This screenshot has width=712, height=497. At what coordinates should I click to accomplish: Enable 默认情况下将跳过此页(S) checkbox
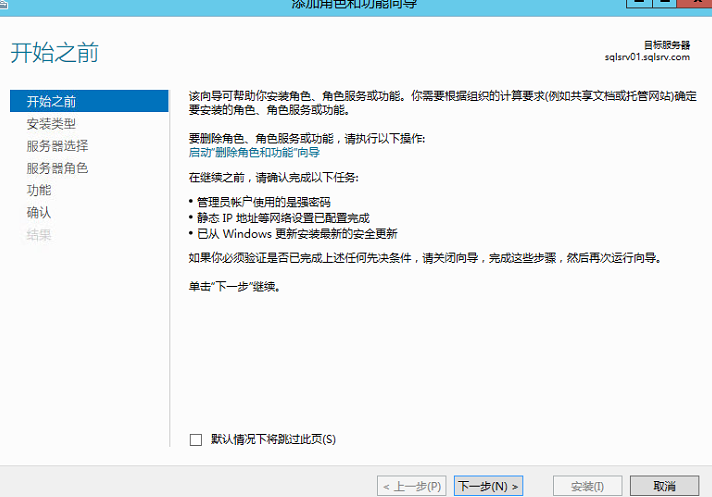coord(196,439)
